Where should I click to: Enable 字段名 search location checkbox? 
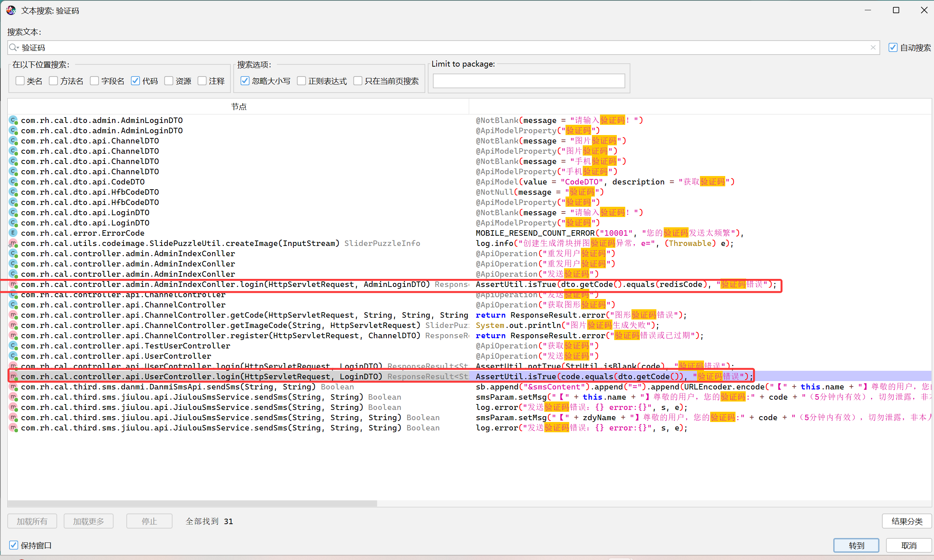tap(94, 81)
